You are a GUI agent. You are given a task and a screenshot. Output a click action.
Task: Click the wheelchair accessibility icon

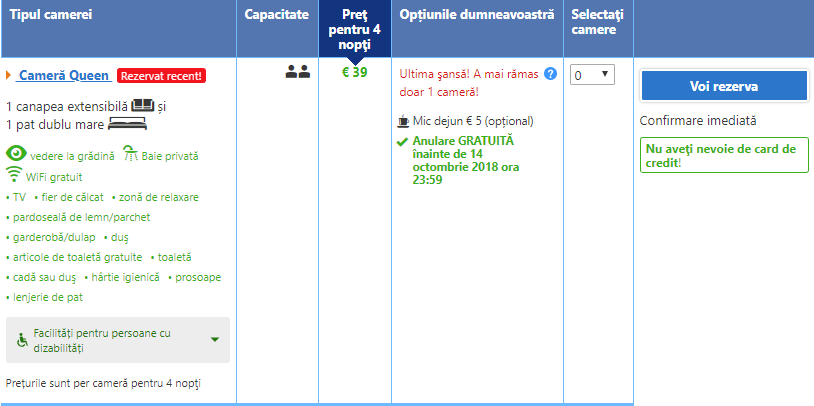click(23, 340)
